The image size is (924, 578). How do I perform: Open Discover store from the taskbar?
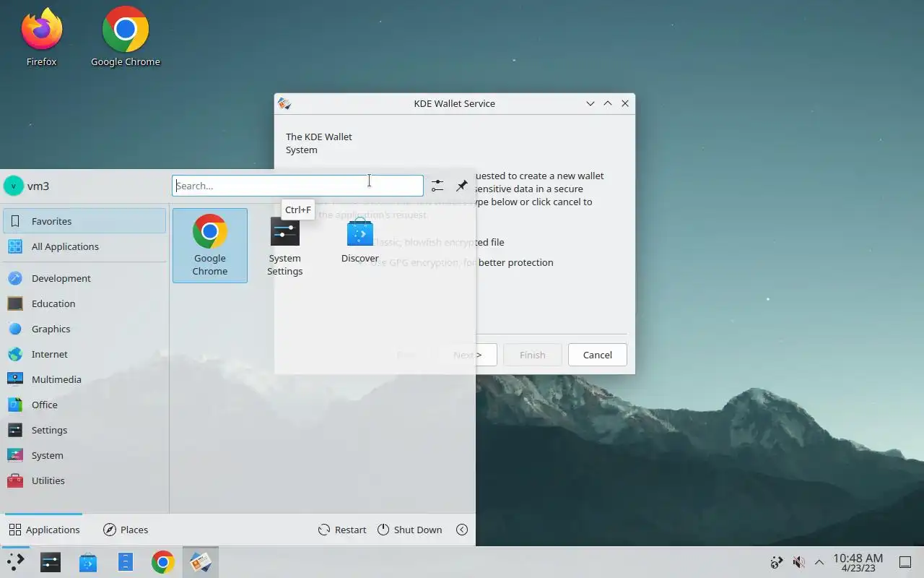(88, 562)
